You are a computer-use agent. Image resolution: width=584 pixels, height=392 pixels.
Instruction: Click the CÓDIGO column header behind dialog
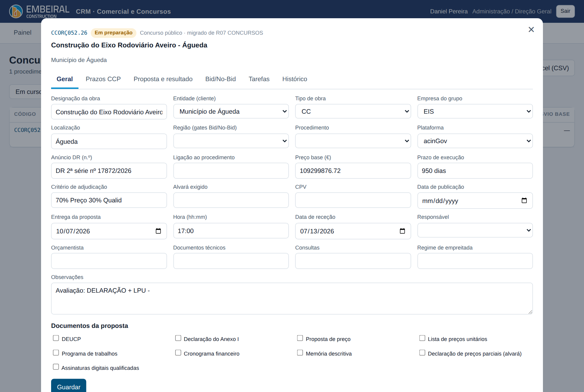(25, 114)
